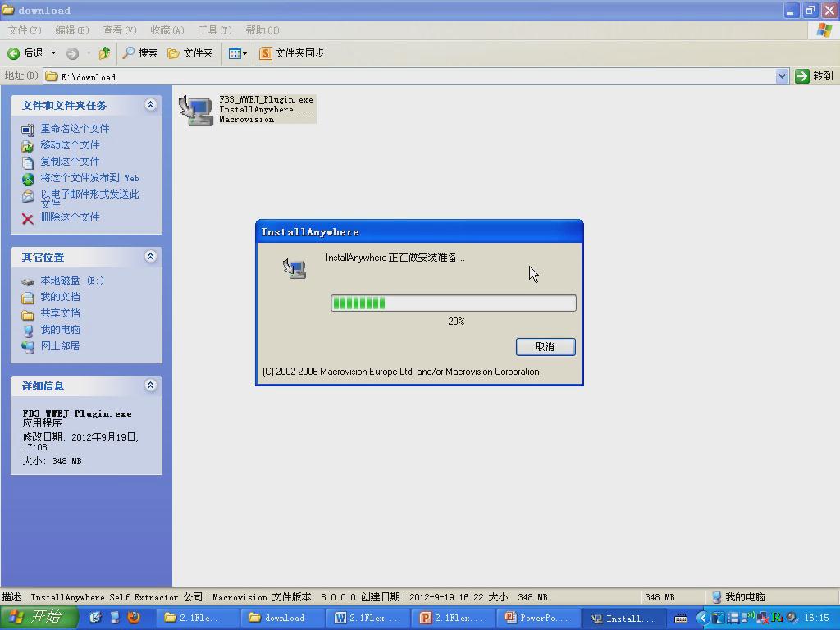Collapse the File and Folder Tasks panel
Viewport: 840px width, 630px height.
[x=151, y=104]
